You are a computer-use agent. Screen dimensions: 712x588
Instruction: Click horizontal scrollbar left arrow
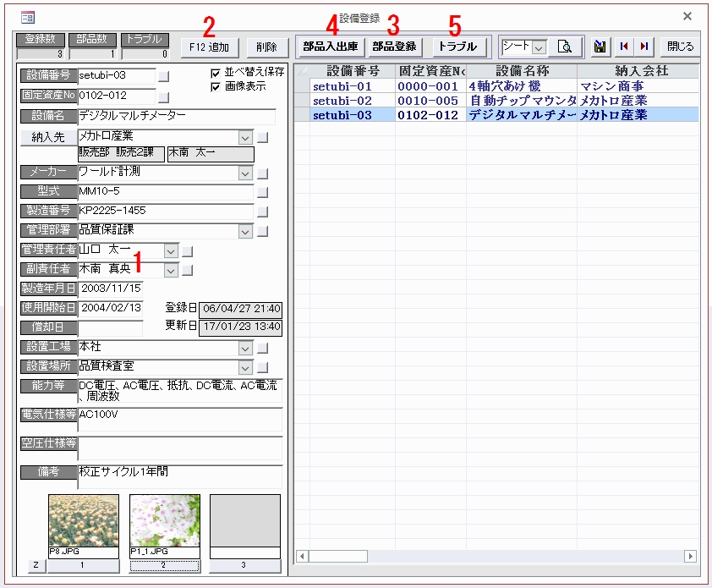tap(302, 556)
